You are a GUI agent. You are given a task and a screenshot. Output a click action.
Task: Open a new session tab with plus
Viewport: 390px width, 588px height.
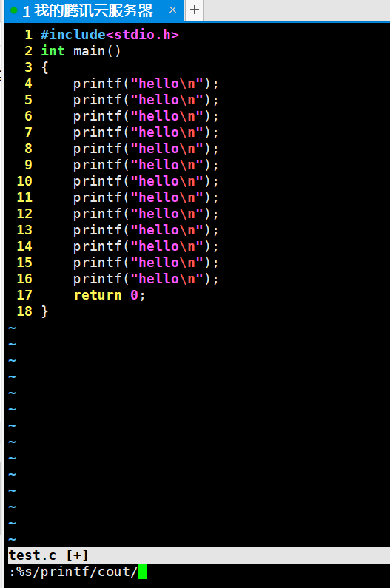coord(195,10)
